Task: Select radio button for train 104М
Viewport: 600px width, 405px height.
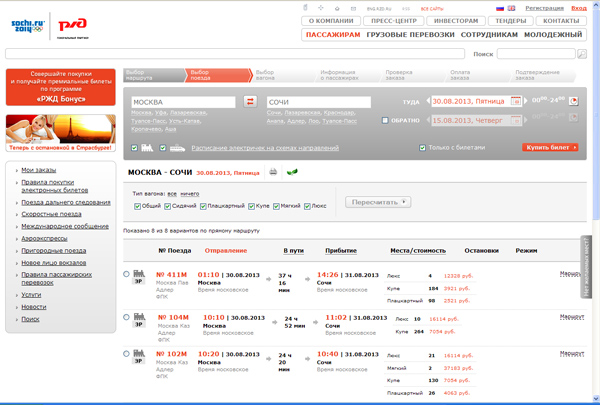Action: click(x=126, y=318)
